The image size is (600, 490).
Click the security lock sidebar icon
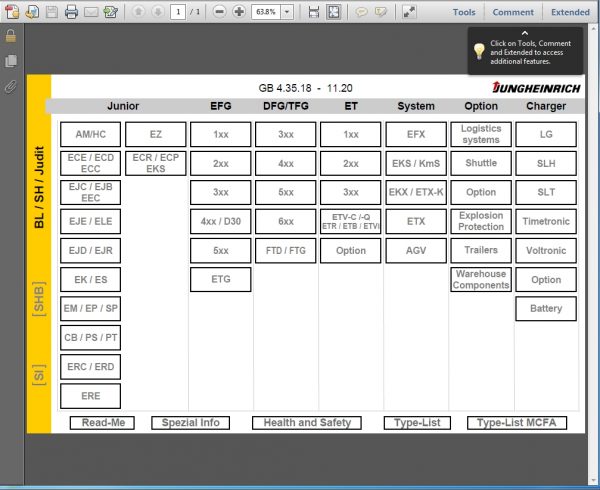tap(11, 36)
